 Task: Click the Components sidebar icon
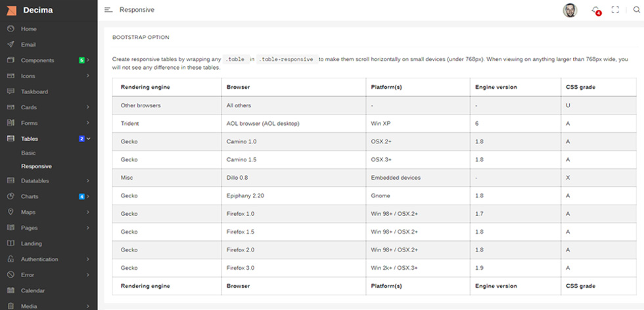[x=11, y=60]
